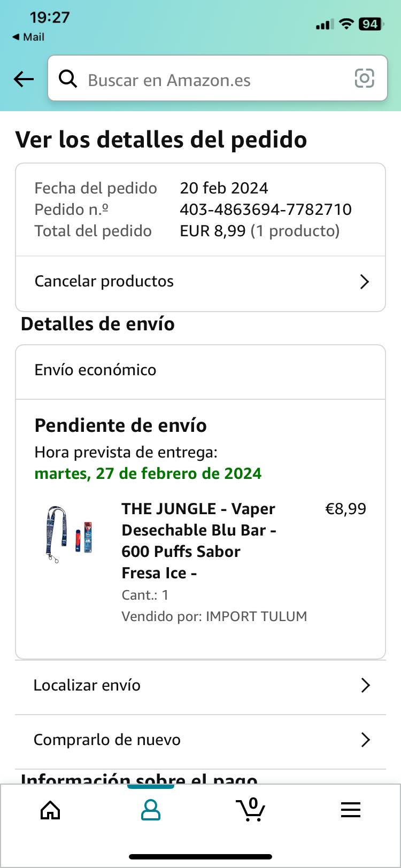Check the battery level indicator
Viewport: 401px width, 868px height.
(370, 24)
